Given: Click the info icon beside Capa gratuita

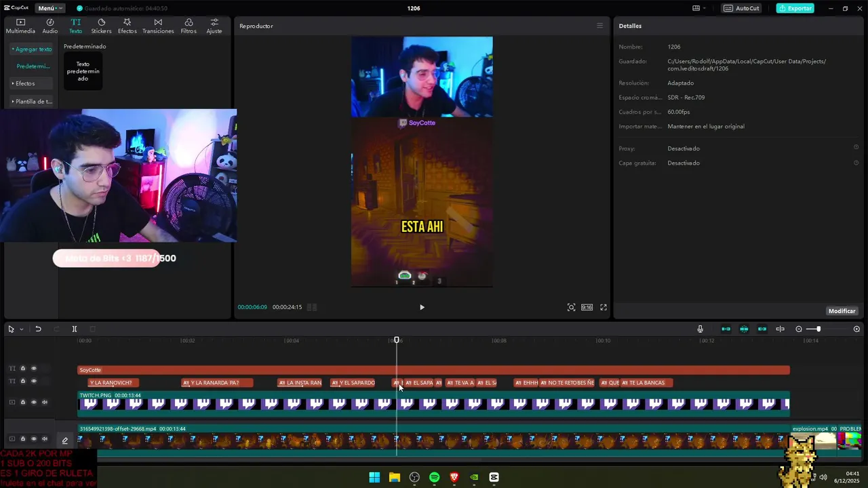Looking at the screenshot, I should coord(856,163).
